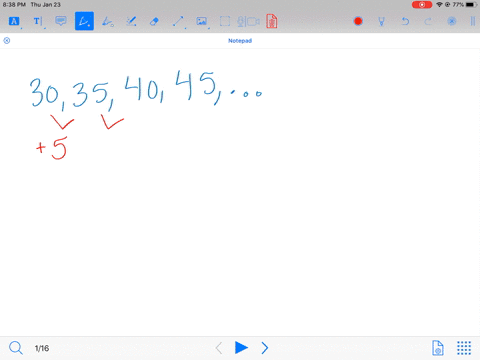
Task: Go to the previous page
Action: coord(219,348)
